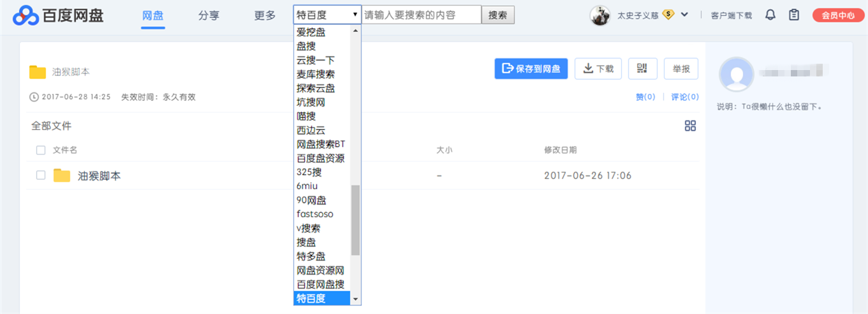Image resolution: width=868 pixels, height=314 pixels.
Task: Open the 油猴脚本 folder row name
Action: point(99,176)
